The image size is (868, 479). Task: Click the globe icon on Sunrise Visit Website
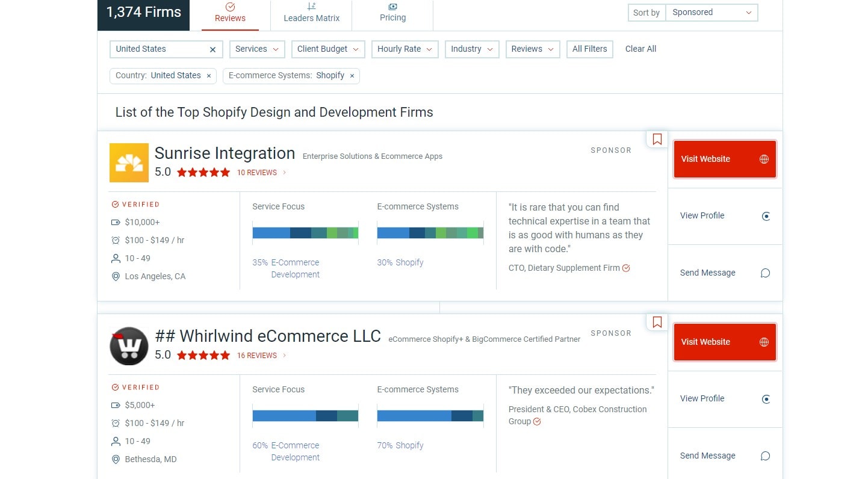(x=764, y=159)
